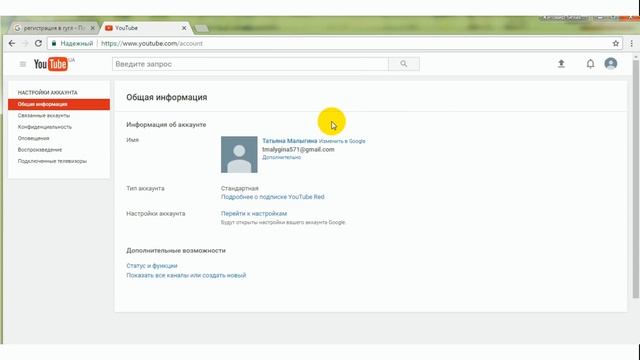Click the search magnifier button
Viewport: 640px width, 360px height.
click(x=404, y=64)
